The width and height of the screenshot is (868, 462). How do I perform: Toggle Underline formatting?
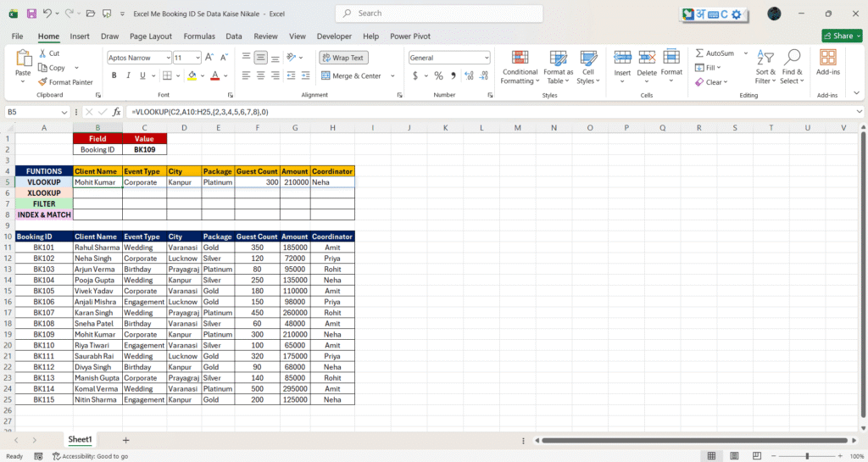point(142,75)
